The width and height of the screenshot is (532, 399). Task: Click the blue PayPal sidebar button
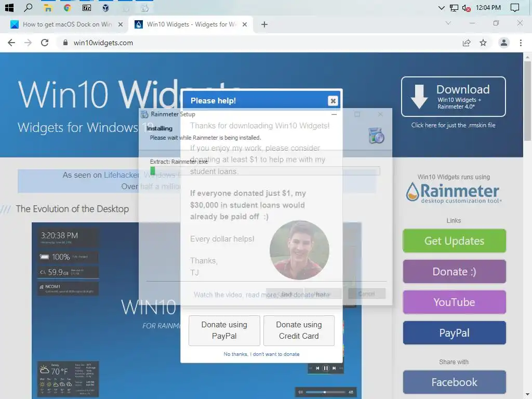click(x=454, y=333)
